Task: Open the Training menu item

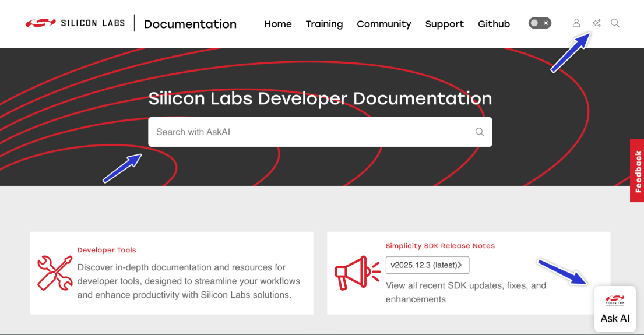Action: [x=324, y=24]
